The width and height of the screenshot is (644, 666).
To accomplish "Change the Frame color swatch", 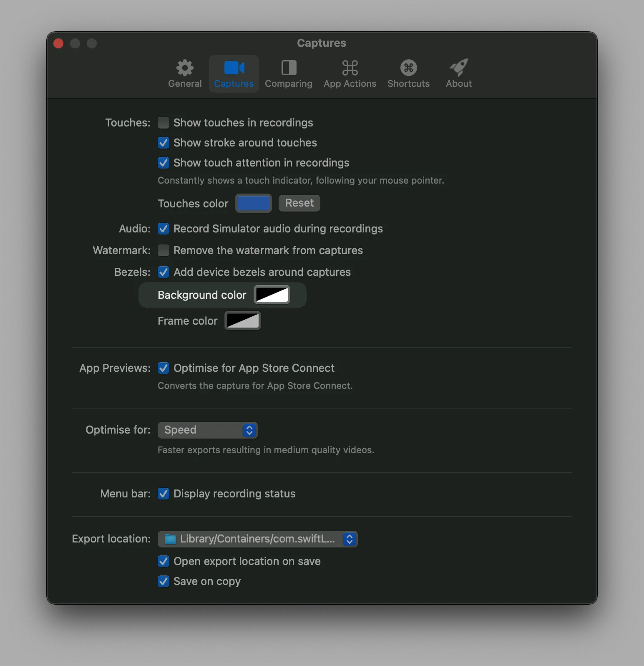I will (x=243, y=321).
